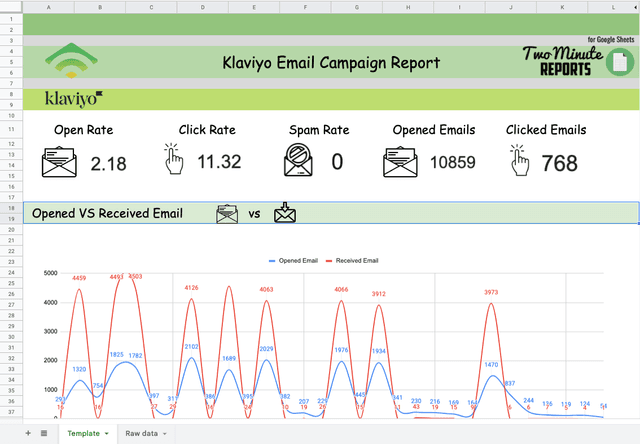Click the Click Rate label
The width and height of the screenshot is (640, 444).
[207, 130]
